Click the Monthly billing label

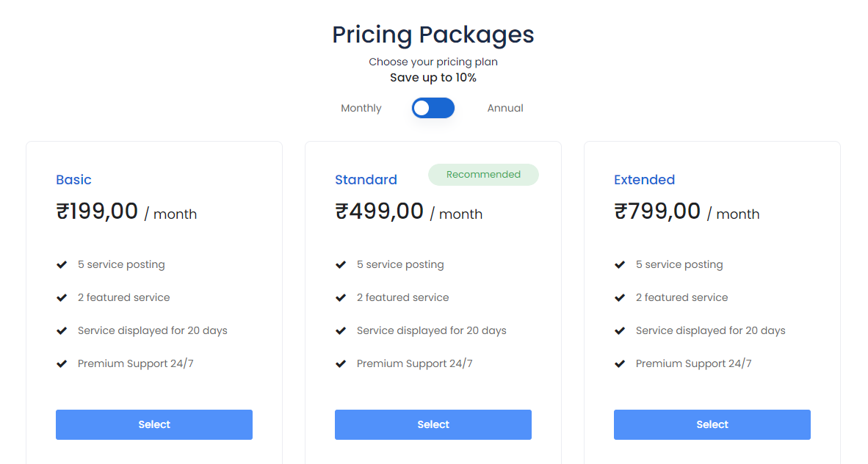[361, 109]
